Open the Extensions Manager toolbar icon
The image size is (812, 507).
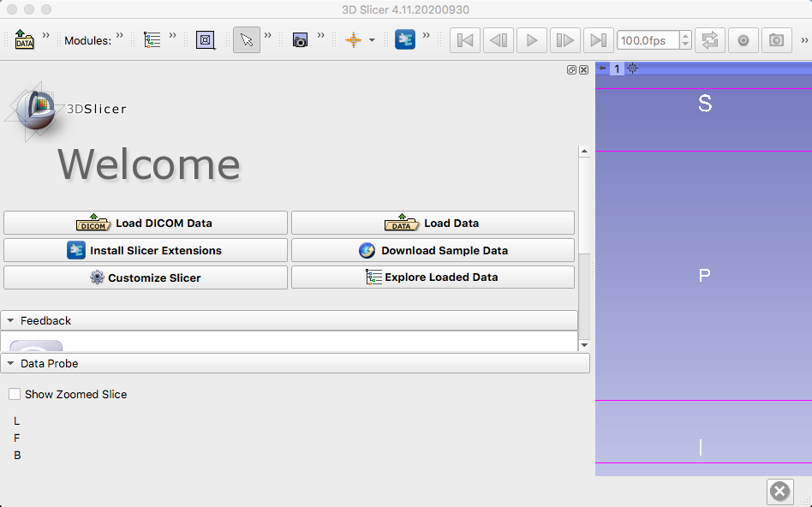[x=405, y=40]
